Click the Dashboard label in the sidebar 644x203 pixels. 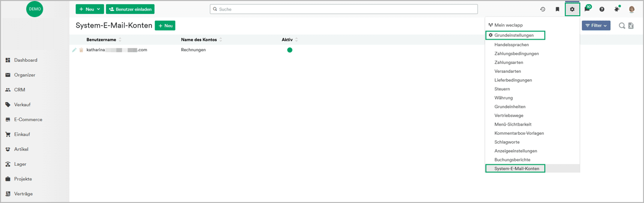tap(26, 60)
